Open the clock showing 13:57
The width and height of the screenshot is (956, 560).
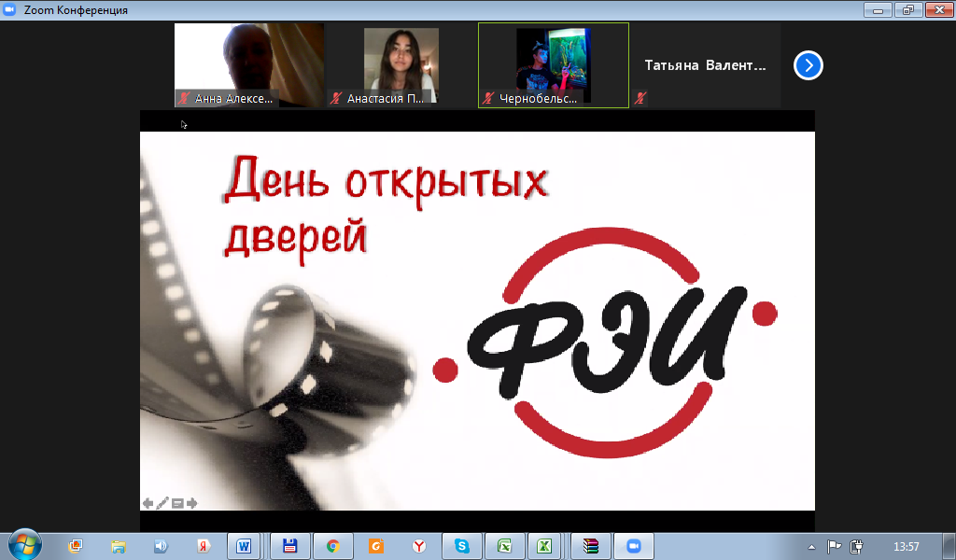(906, 547)
